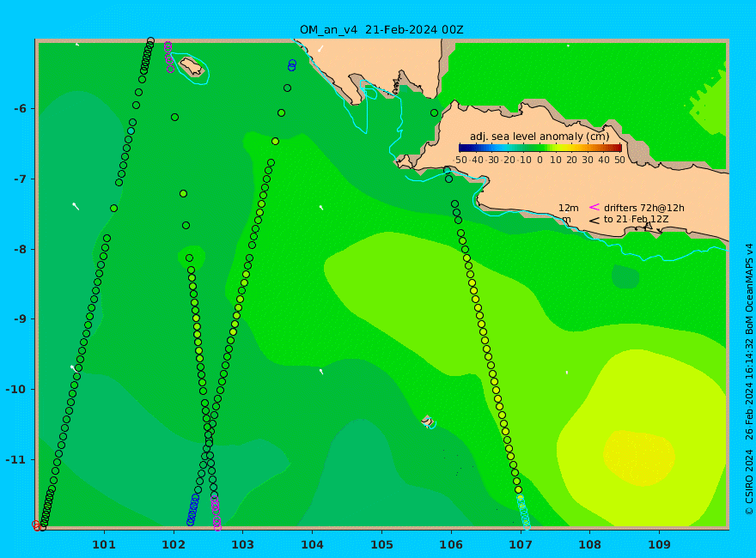This screenshot has height=558, width=756.
Task: Click the yellow-green circle near 102.1E, 7.2S
Action: pyautogui.click(x=183, y=194)
